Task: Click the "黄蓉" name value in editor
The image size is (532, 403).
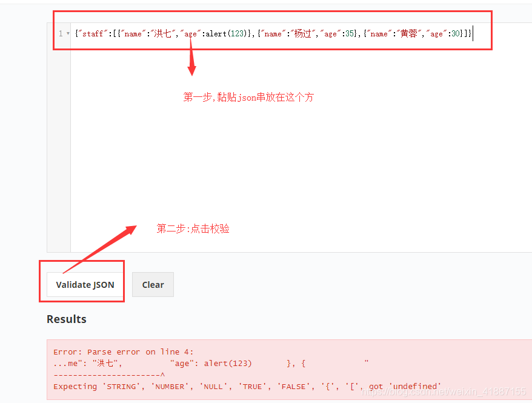Action: [x=409, y=33]
